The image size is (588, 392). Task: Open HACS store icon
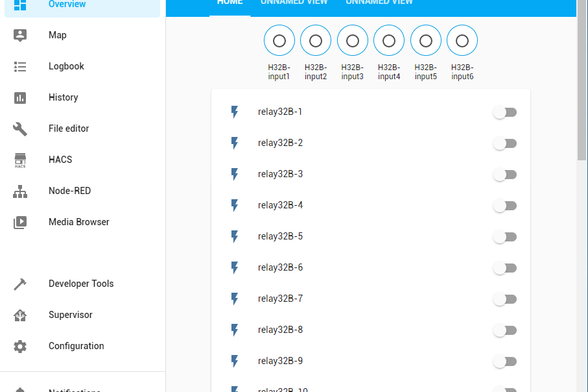point(20,160)
